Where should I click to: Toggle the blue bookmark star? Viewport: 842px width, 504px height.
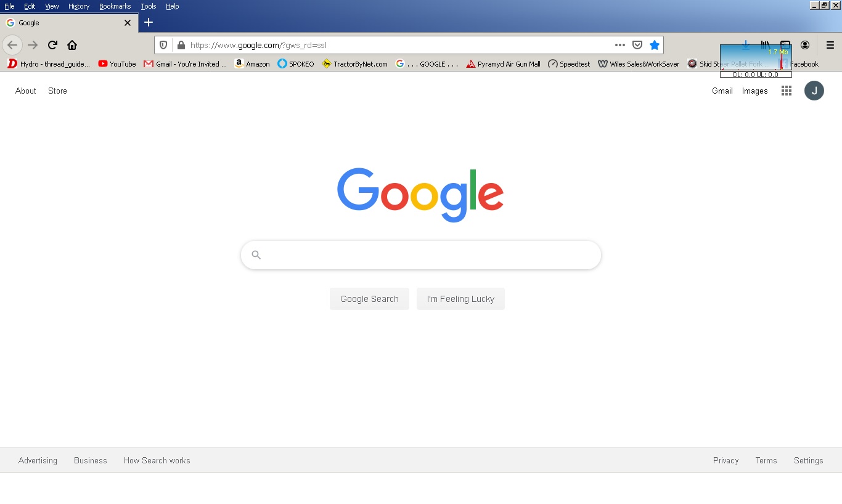click(x=655, y=45)
